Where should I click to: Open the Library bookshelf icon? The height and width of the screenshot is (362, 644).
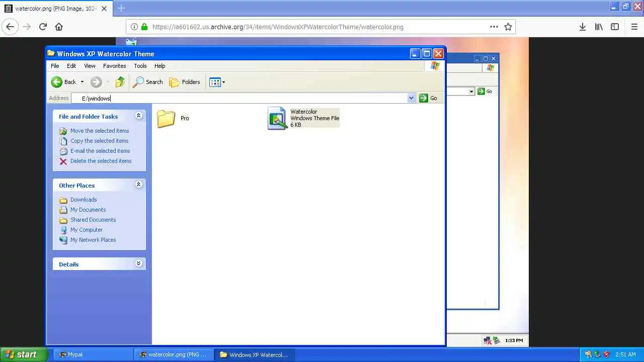coord(599,27)
